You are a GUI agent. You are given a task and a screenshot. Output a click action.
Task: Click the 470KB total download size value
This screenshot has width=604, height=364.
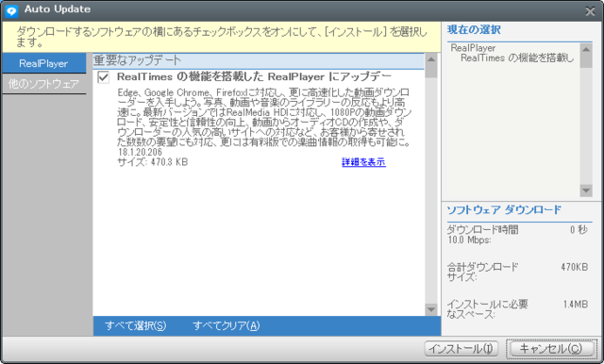point(575,267)
